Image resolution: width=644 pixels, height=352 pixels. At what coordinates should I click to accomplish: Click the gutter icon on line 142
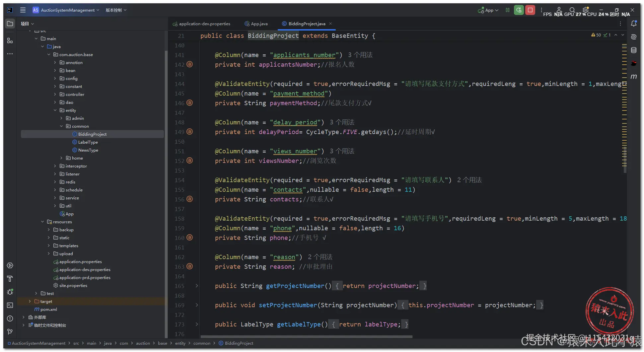coord(189,64)
